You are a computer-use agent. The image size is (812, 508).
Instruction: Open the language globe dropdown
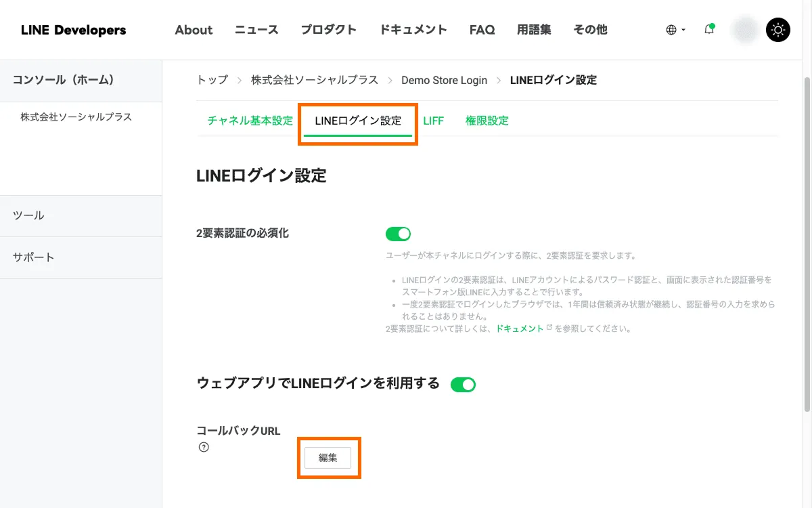tap(675, 30)
